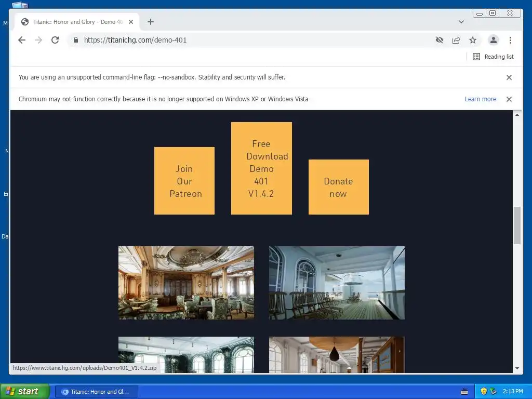Maximize the Chromium window

(493, 13)
